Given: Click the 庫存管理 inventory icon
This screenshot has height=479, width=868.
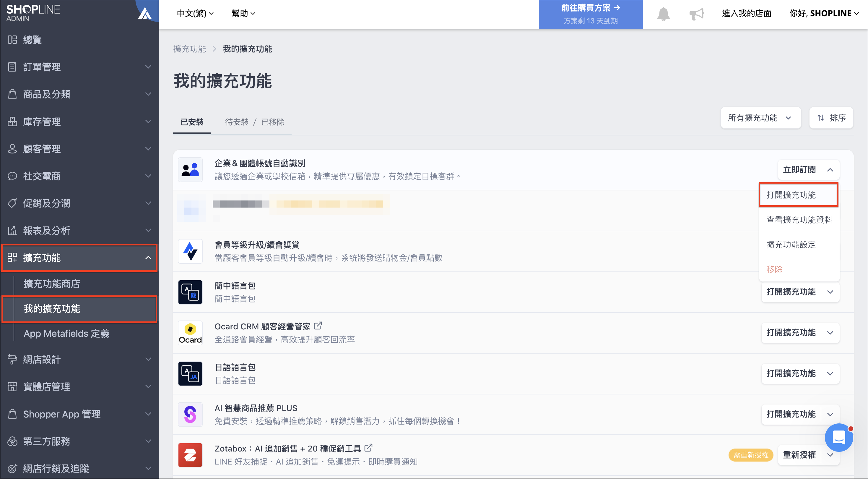Looking at the screenshot, I should [12, 122].
